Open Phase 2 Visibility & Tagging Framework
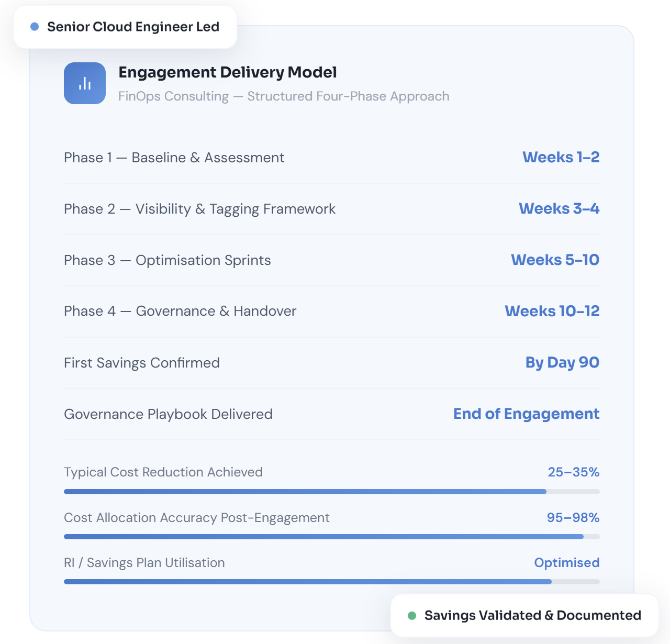This screenshot has height=644, width=670. [199, 209]
